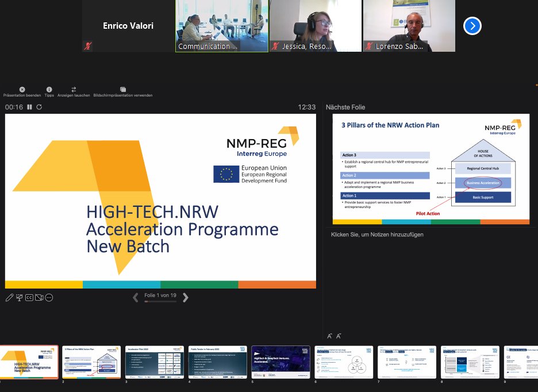Click the Folie 1 von 19 label
Image resolution: width=538 pixels, height=392 pixels.
pyautogui.click(x=160, y=295)
